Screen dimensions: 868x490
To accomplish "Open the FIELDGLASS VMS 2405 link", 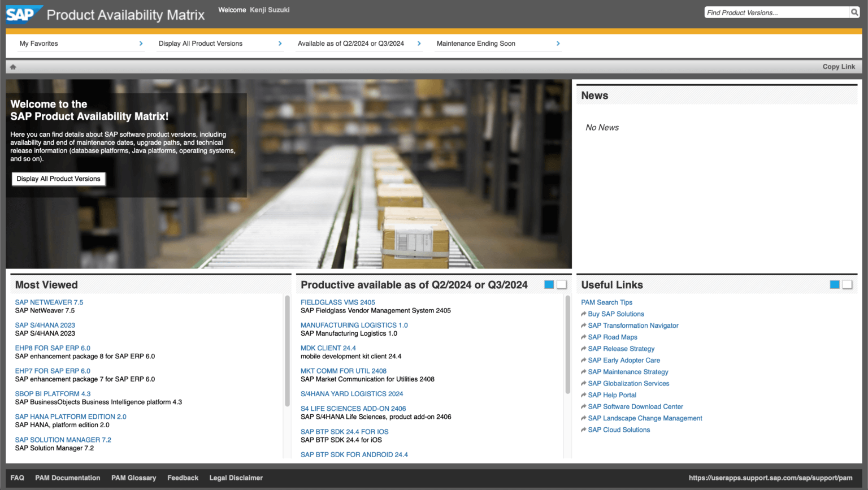I will coord(337,302).
